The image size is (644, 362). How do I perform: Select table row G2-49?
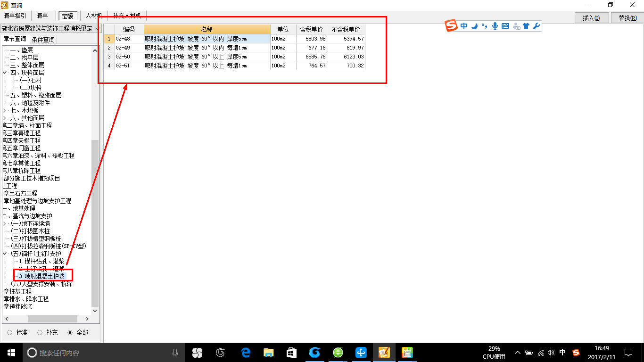(x=234, y=48)
